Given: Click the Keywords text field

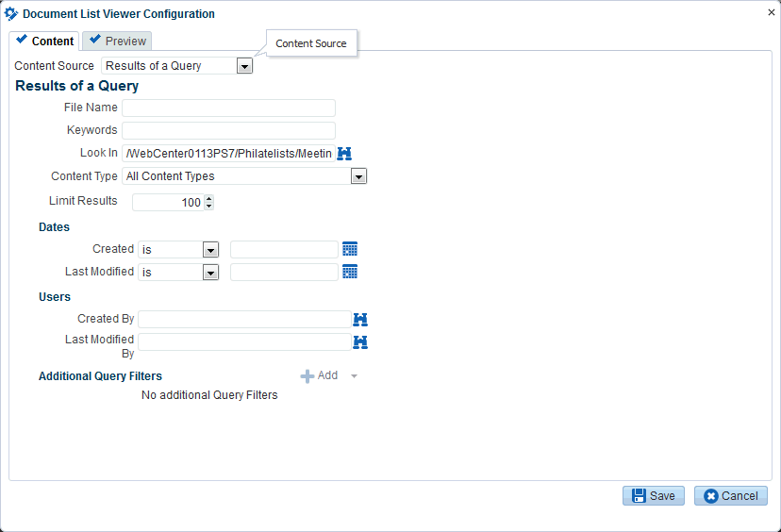Looking at the screenshot, I should (x=228, y=130).
